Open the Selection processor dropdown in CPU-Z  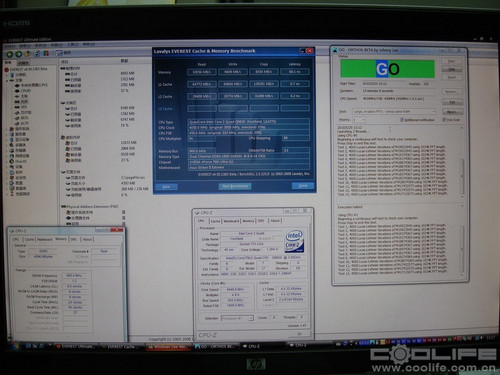pos(237,318)
